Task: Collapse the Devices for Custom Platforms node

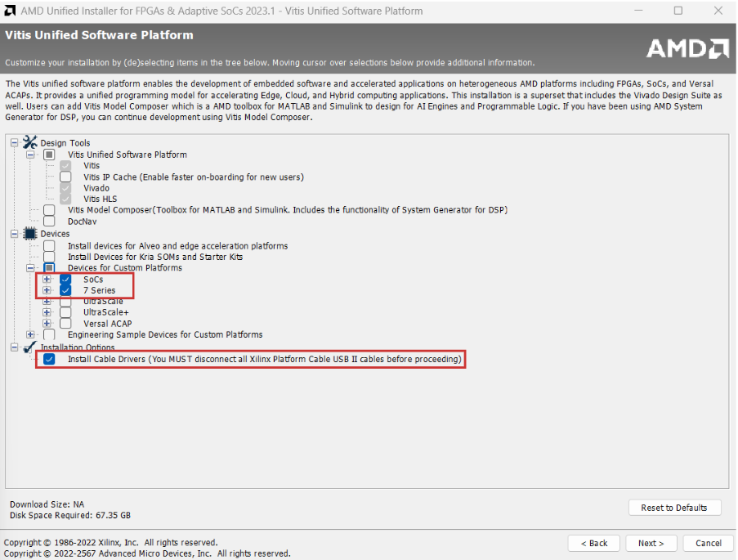Action: (x=30, y=268)
